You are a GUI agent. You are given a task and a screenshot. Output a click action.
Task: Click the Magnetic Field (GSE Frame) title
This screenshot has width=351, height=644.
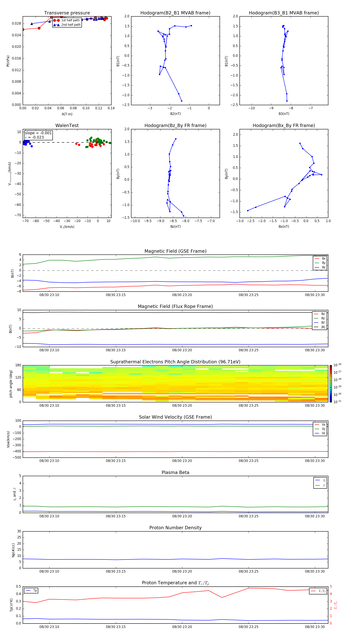click(175, 251)
